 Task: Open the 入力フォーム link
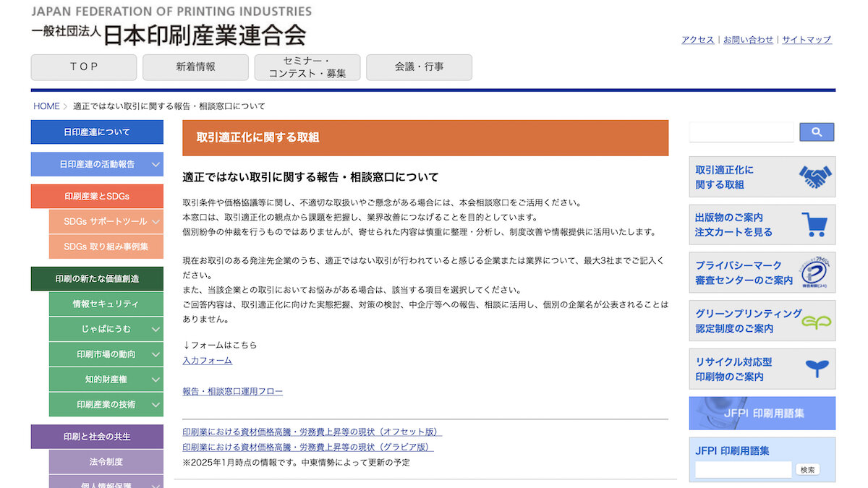(x=208, y=361)
